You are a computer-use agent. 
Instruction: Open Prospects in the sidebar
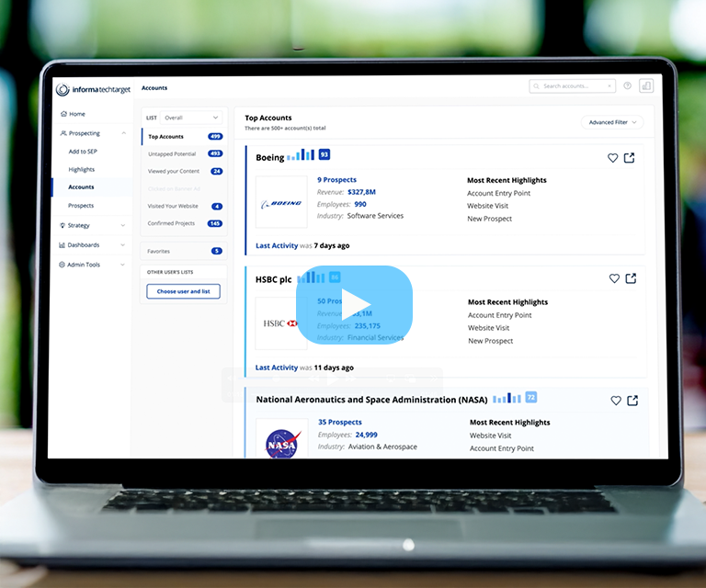pyautogui.click(x=81, y=206)
